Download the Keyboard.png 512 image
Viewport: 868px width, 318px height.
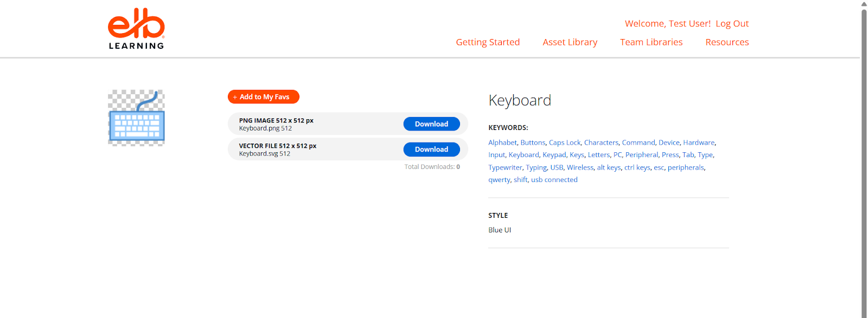click(431, 124)
